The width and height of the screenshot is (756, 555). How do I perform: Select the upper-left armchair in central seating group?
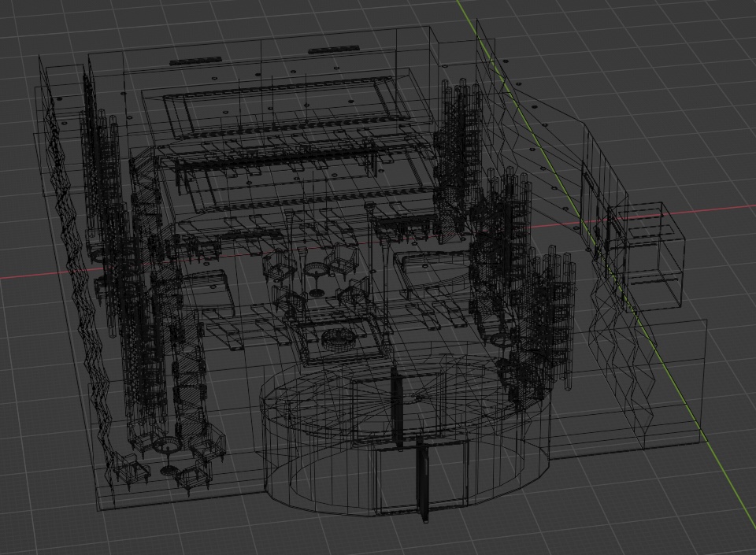point(279,265)
